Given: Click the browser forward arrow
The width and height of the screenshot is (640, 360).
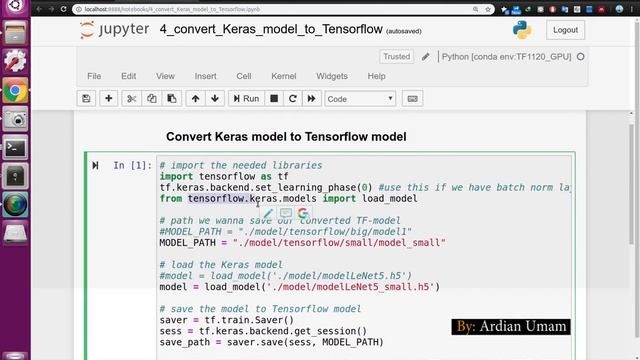Looking at the screenshot, I should point(51,9).
